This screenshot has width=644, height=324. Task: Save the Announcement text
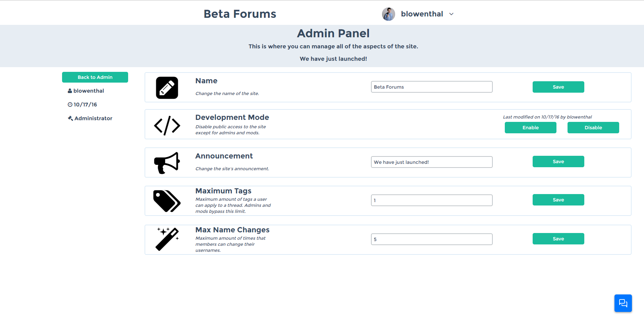coord(558,161)
